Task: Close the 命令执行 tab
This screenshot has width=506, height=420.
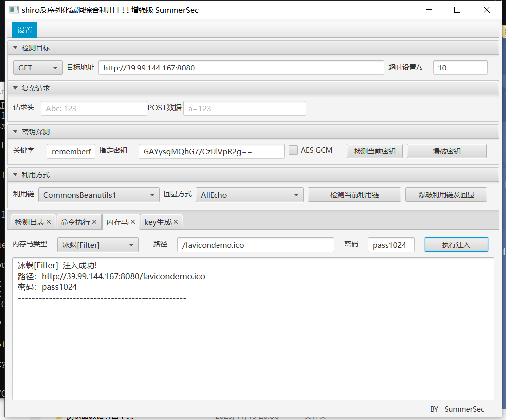Action: click(94, 222)
